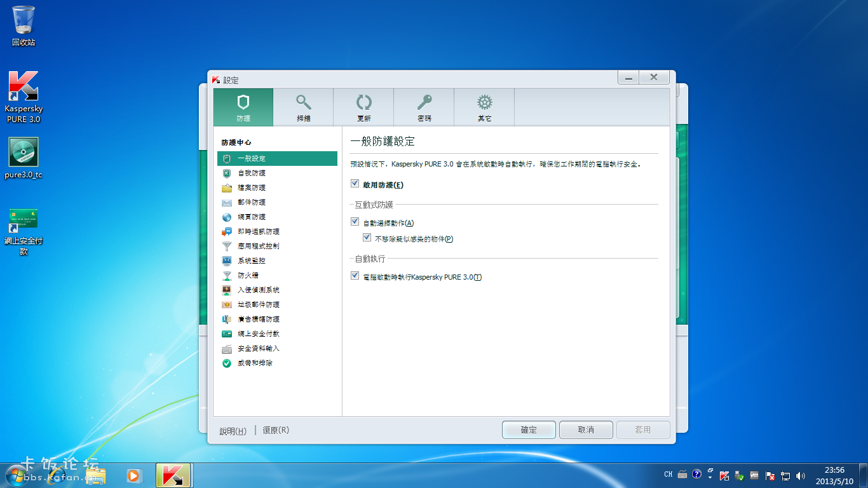This screenshot has height=488, width=868.
Task: Minimize the 設定 window
Action: (x=628, y=78)
